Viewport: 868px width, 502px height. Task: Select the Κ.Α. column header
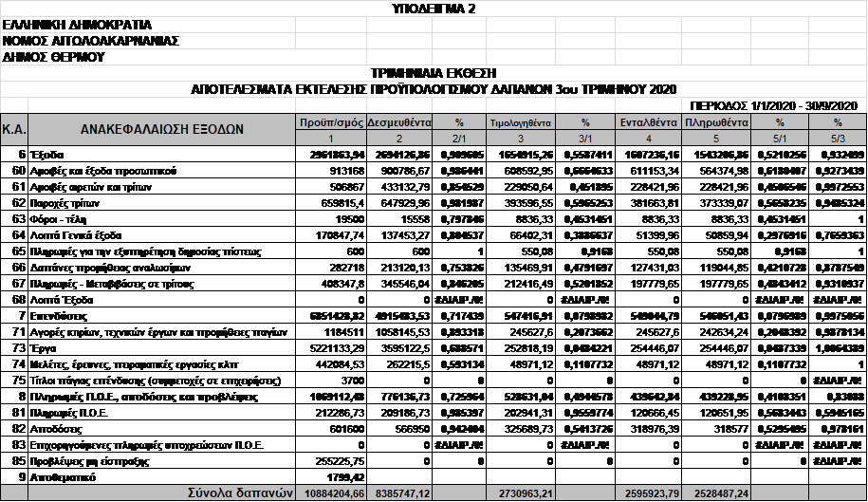(14, 128)
